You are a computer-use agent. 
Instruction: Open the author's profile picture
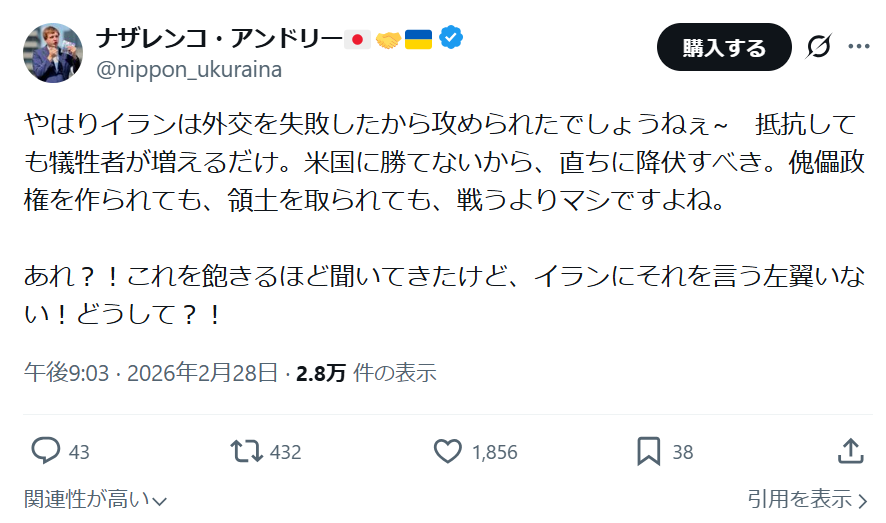pos(52,53)
